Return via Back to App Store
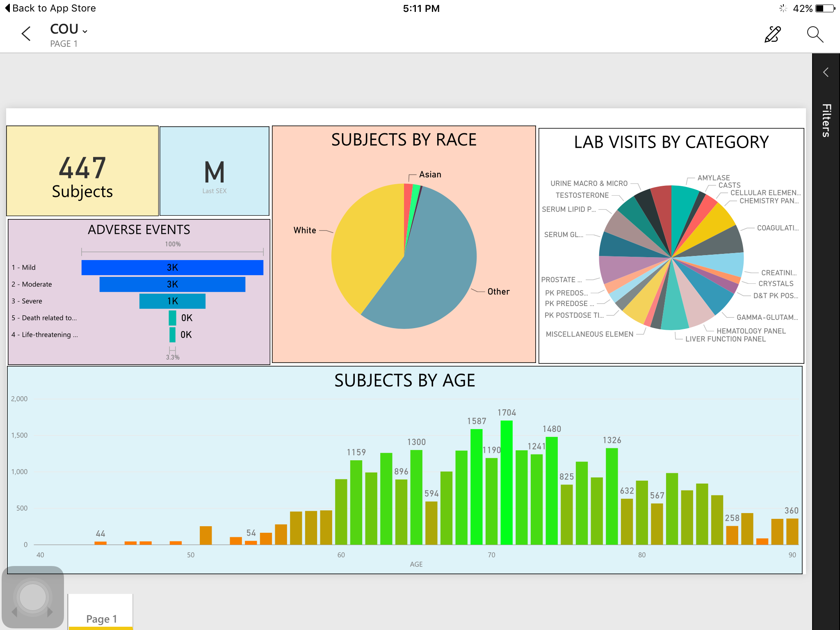Image resolution: width=840 pixels, height=630 pixels. [50, 8]
